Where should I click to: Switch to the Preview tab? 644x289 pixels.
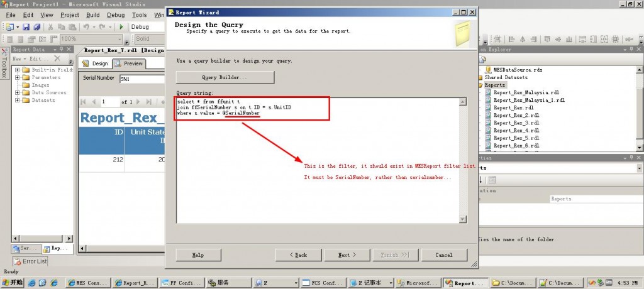click(129, 63)
